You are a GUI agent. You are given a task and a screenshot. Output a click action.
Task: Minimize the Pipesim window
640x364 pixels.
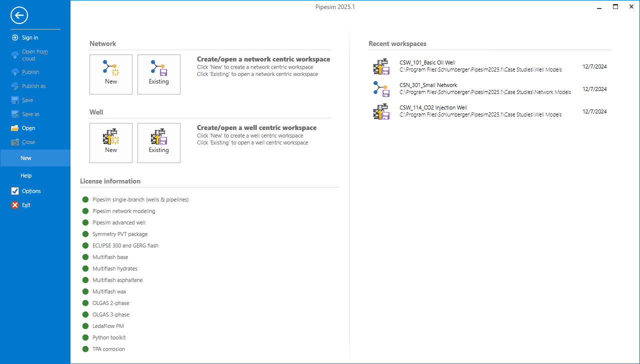point(600,7)
